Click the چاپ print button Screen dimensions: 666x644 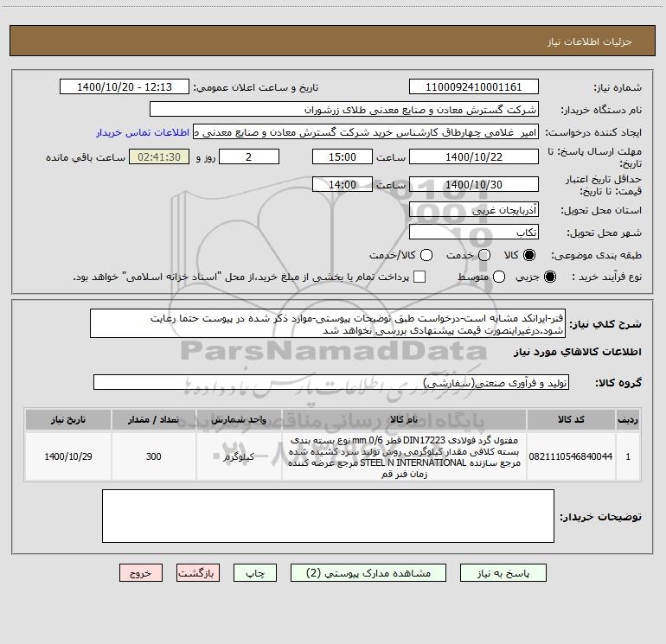tap(255, 573)
